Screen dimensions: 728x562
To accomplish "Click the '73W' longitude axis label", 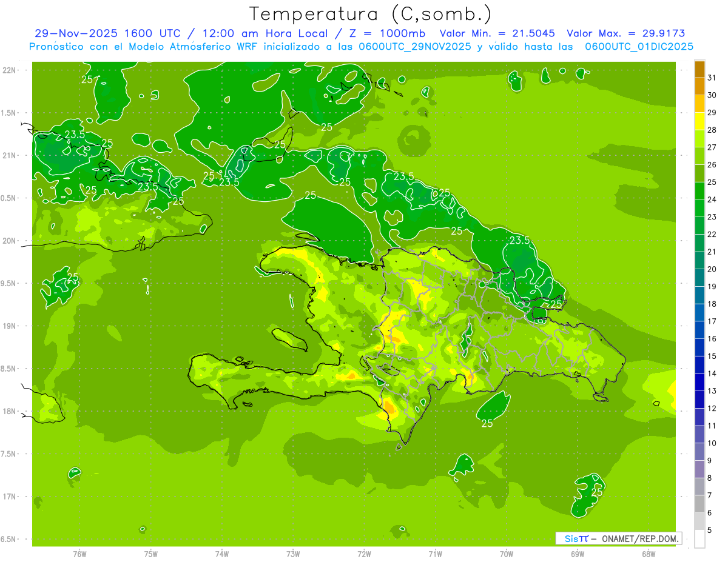I will tap(293, 554).
